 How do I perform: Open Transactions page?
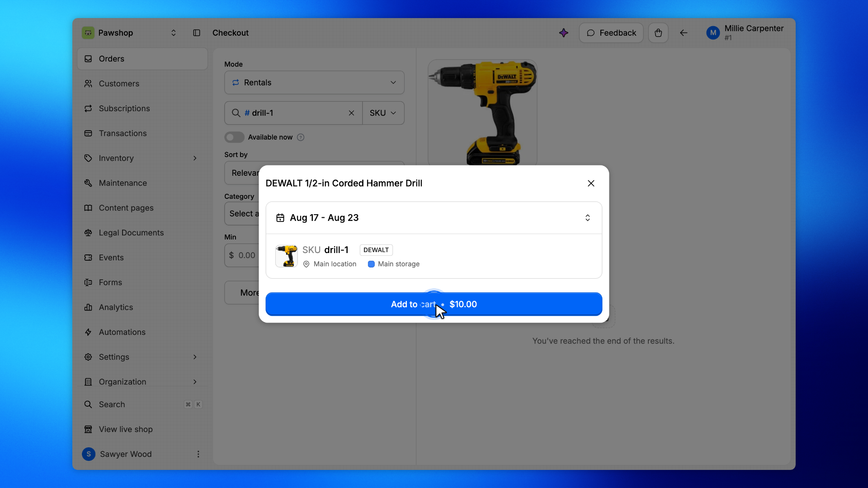(x=142, y=133)
